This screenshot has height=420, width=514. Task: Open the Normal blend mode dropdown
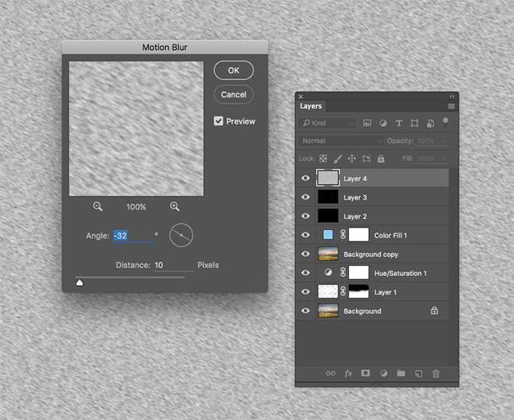click(340, 141)
